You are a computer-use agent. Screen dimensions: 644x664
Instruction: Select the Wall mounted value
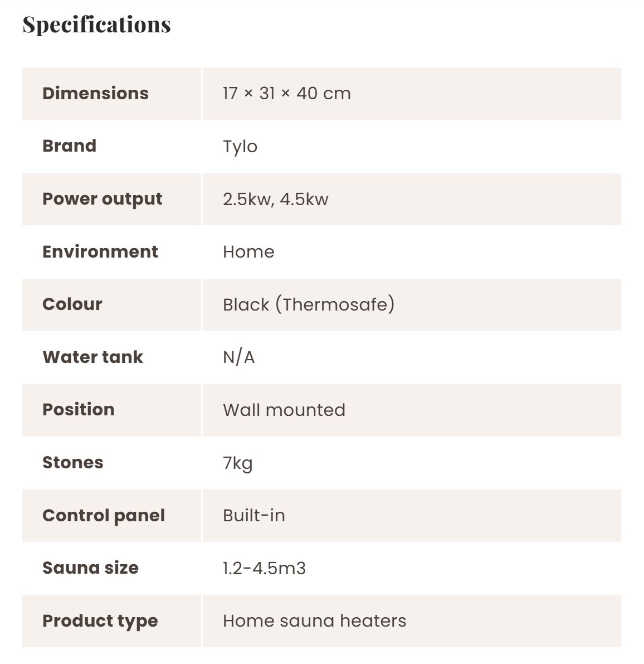(x=284, y=410)
